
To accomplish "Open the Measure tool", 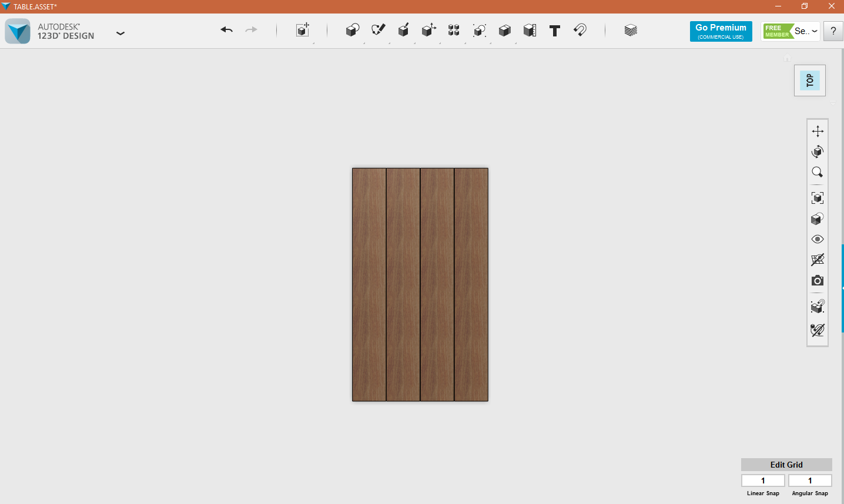I will [529, 30].
